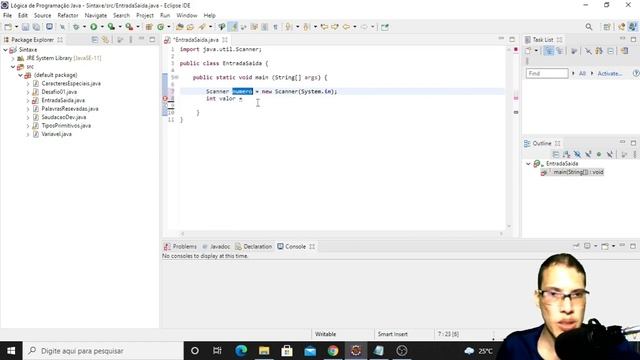This screenshot has width=640, height=360.
Task: Click the Display Selected Console monitor icon
Action: pos(587,246)
